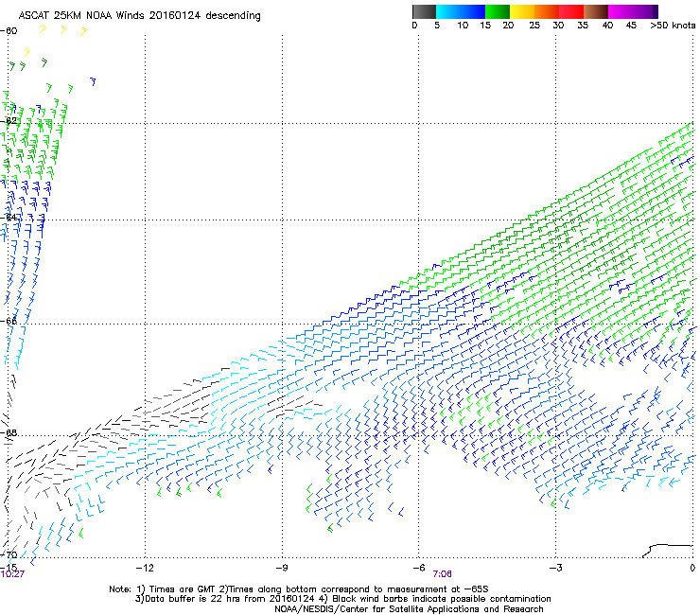This screenshot has width=700, height=615.
Task: Click the green 15-20 knots legend swatch
Action: (x=498, y=11)
